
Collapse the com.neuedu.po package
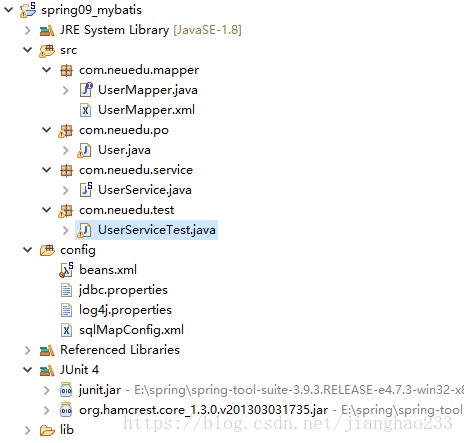[47, 130]
